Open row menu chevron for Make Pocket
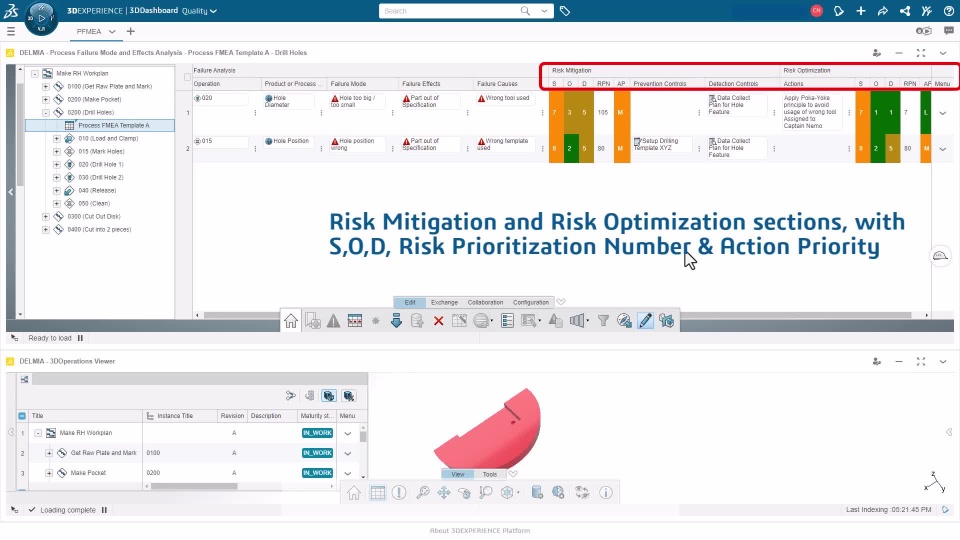This screenshot has width=960, height=540. coord(348,473)
